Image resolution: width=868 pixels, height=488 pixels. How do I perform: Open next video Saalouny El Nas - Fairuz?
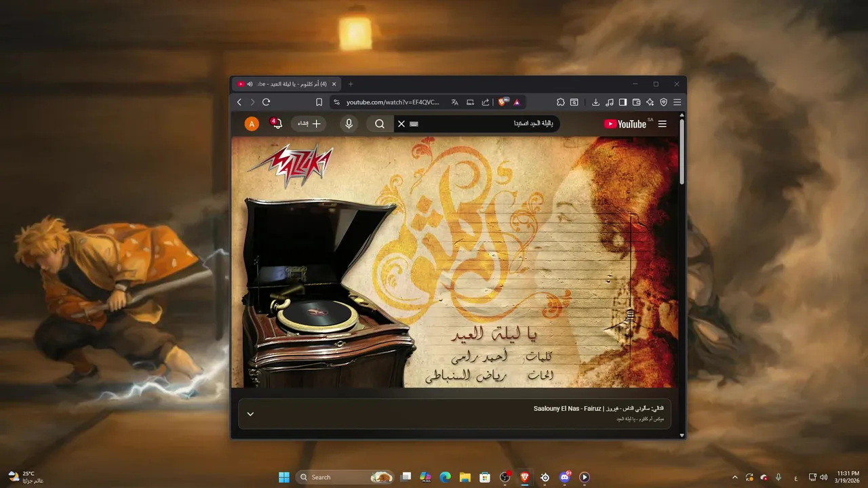pyautogui.click(x=598, y=409)
